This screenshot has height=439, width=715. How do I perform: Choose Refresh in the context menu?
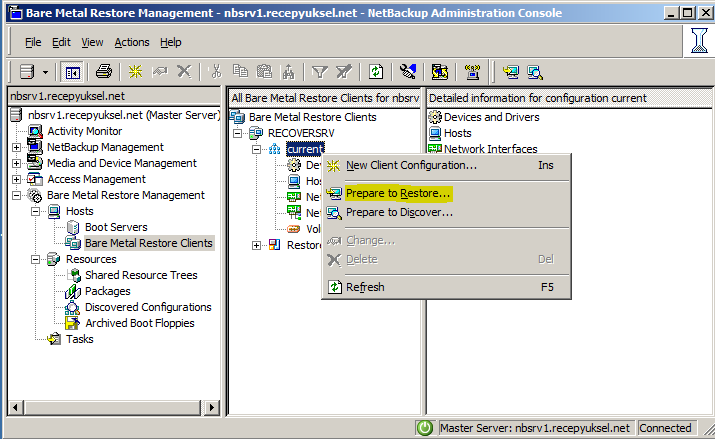(446, 287)
